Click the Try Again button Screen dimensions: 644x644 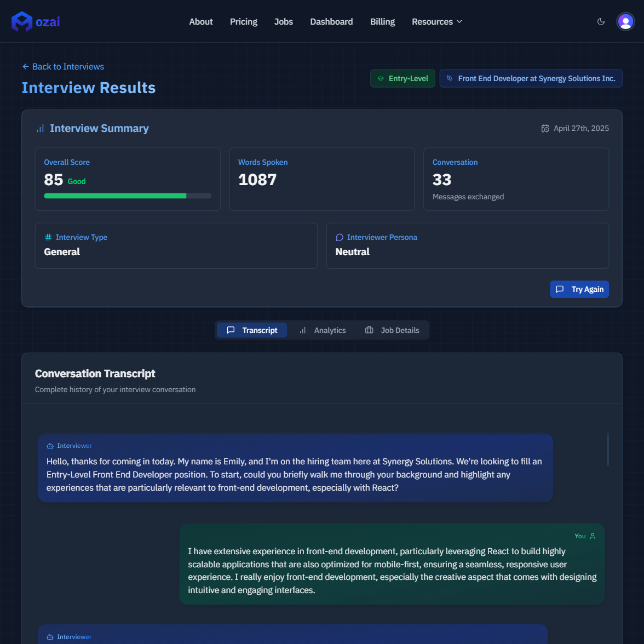(579, 289)
